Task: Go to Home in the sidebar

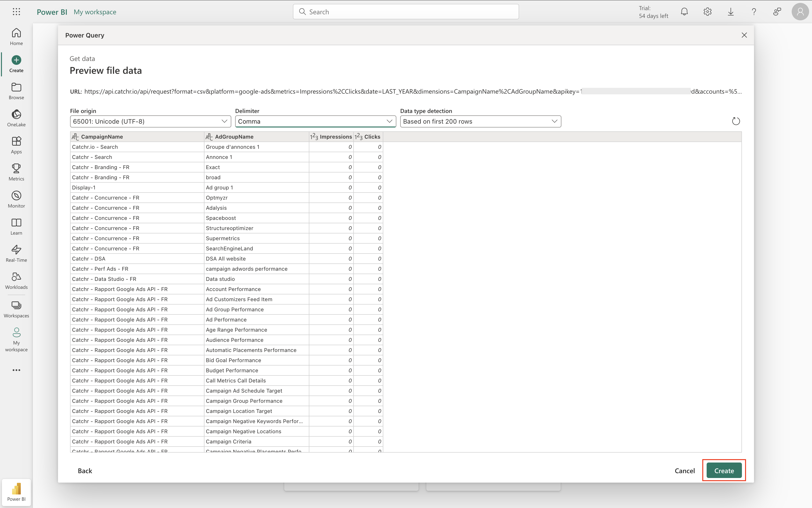Action: coord(16,37)
